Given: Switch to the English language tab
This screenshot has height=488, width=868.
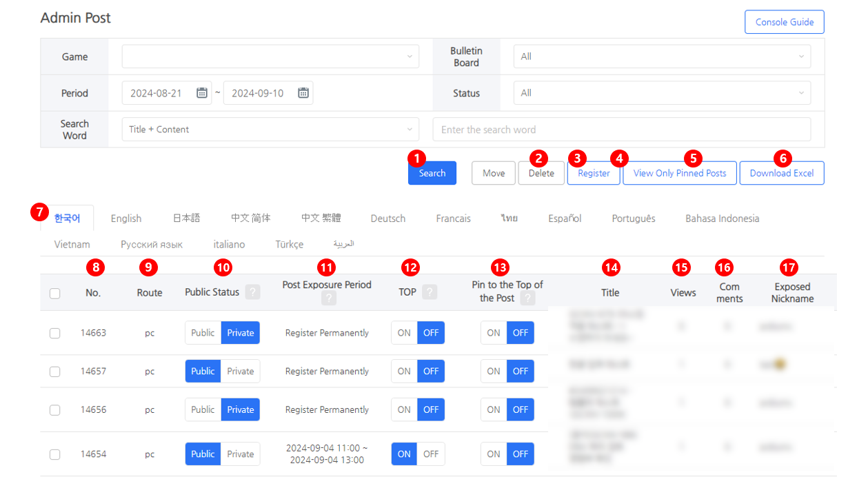Looking at the screenshot, I should [x=126, y=218].
